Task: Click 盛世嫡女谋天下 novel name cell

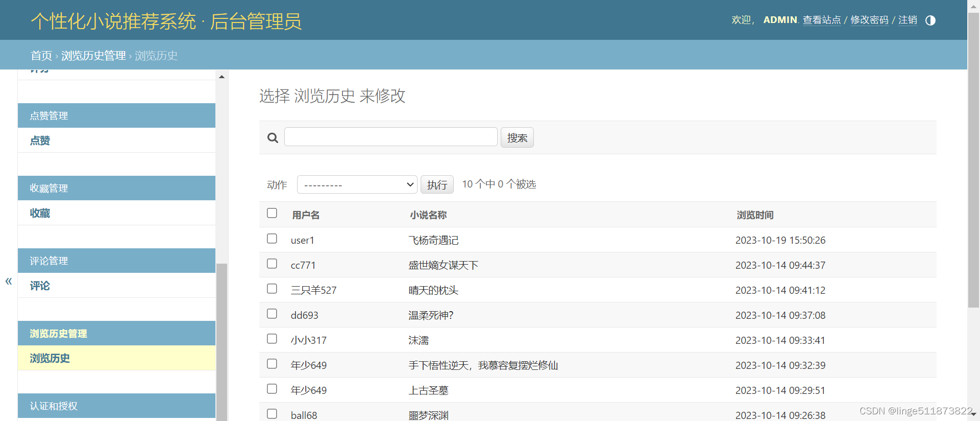Action: coord(443,265)
